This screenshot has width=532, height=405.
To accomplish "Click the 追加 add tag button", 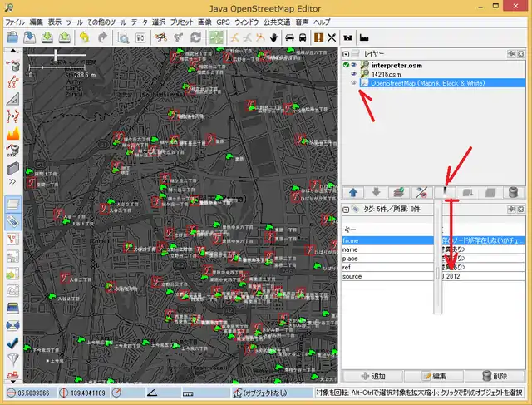I will (372, 376).
